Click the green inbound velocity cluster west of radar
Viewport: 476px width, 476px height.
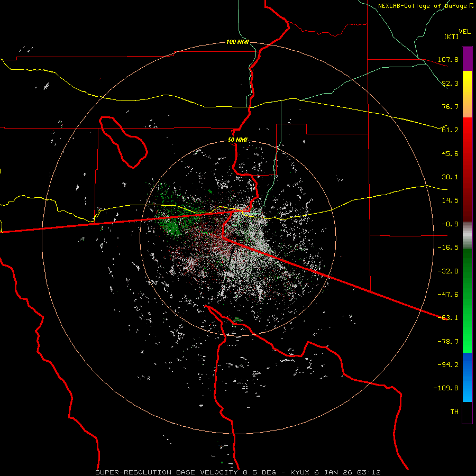tap(171, 226)
